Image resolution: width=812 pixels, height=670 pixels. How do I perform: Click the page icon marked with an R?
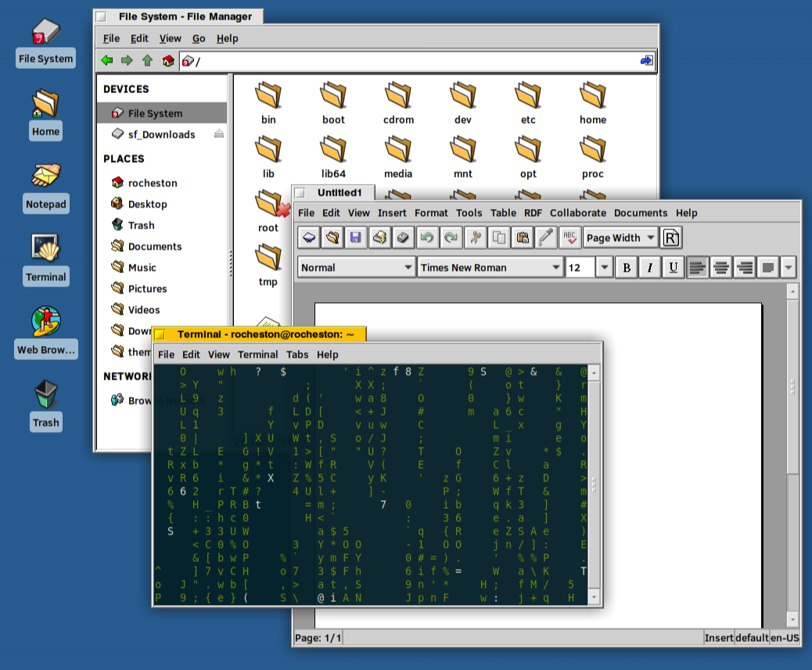click(671, 238)
